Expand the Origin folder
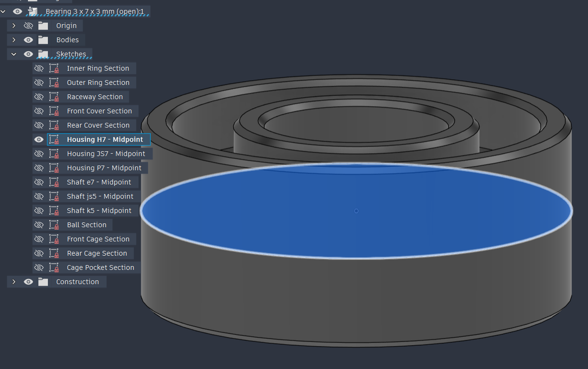The height and width of the screenshot is (369, 588). [x=14, y=26]
